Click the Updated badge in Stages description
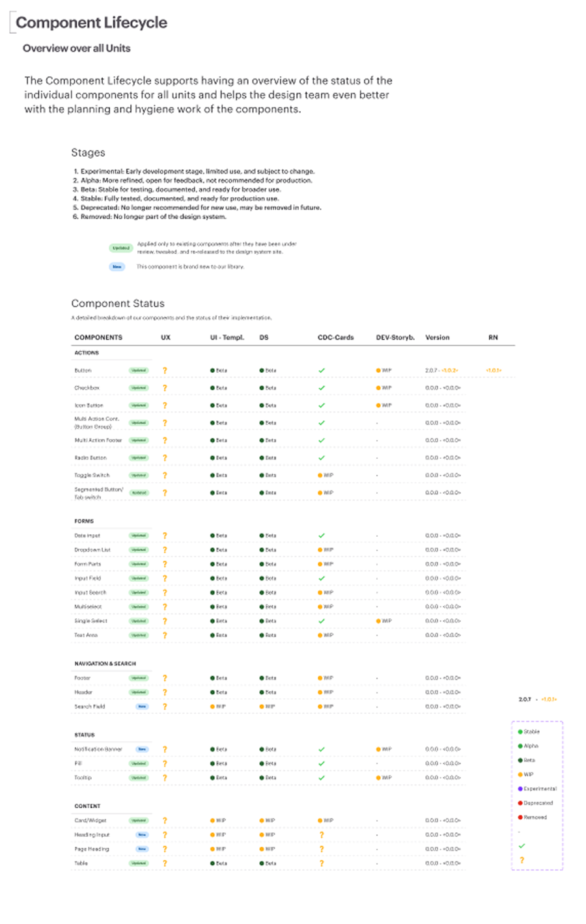This screenshot has width=586, height=924. pyautogui.click(x=121, y=248)
